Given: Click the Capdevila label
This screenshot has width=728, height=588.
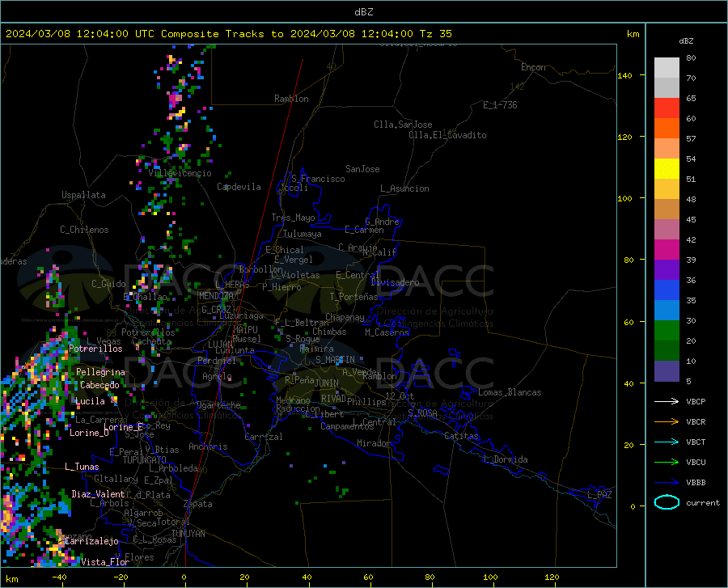Looking at the screenshot, I should [239, 187].
